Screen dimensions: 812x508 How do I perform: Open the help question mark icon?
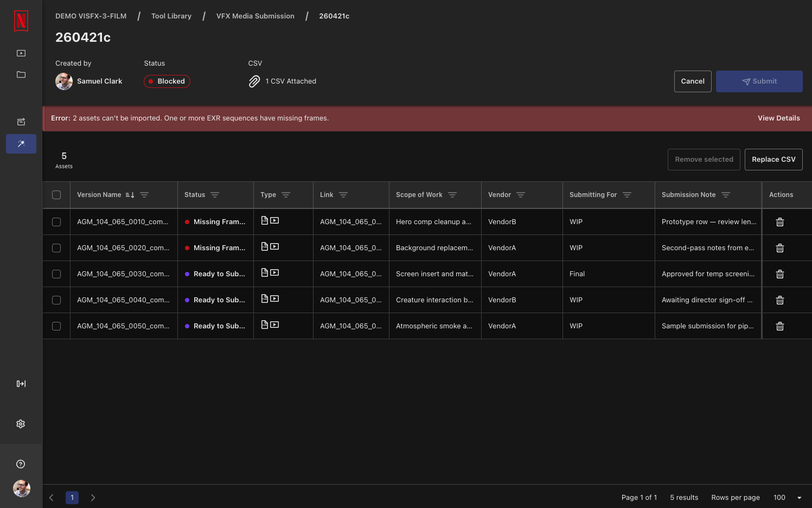tap(21, 464)
